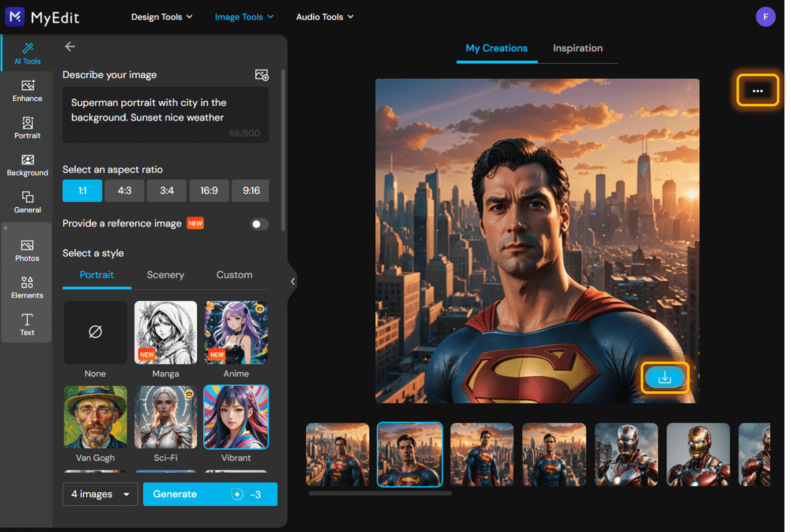Choose the Anime style
The height and width of the screenshot is (532, 791).
(x=236, y=333)
